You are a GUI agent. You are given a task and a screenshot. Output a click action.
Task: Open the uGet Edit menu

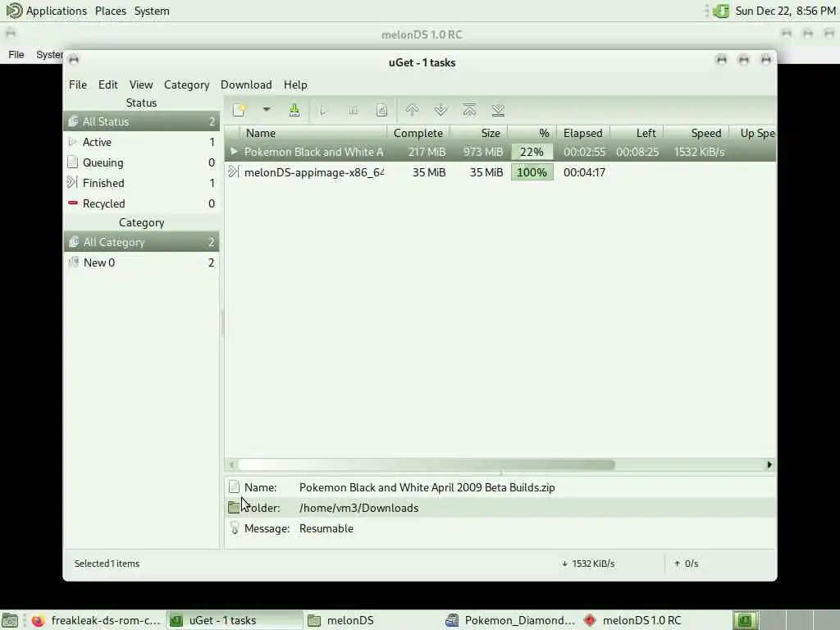pyautogui.click(x=107, y=84)
